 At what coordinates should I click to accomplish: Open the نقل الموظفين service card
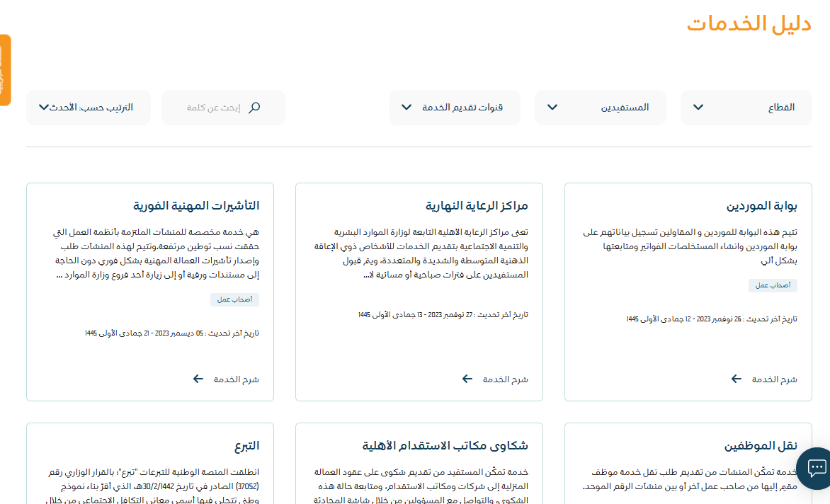761,446
